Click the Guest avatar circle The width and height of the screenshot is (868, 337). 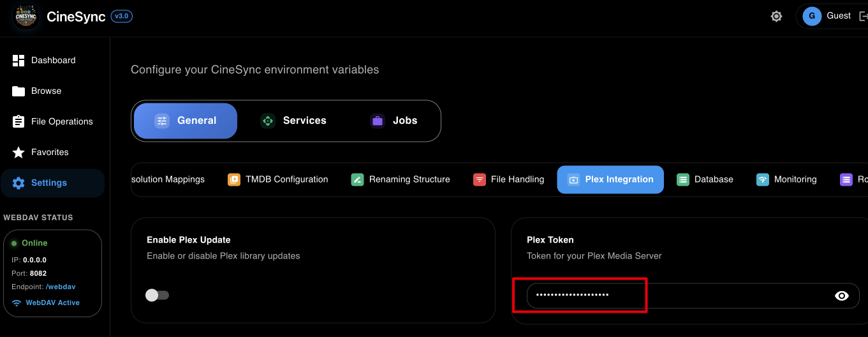tap(812, 17)
